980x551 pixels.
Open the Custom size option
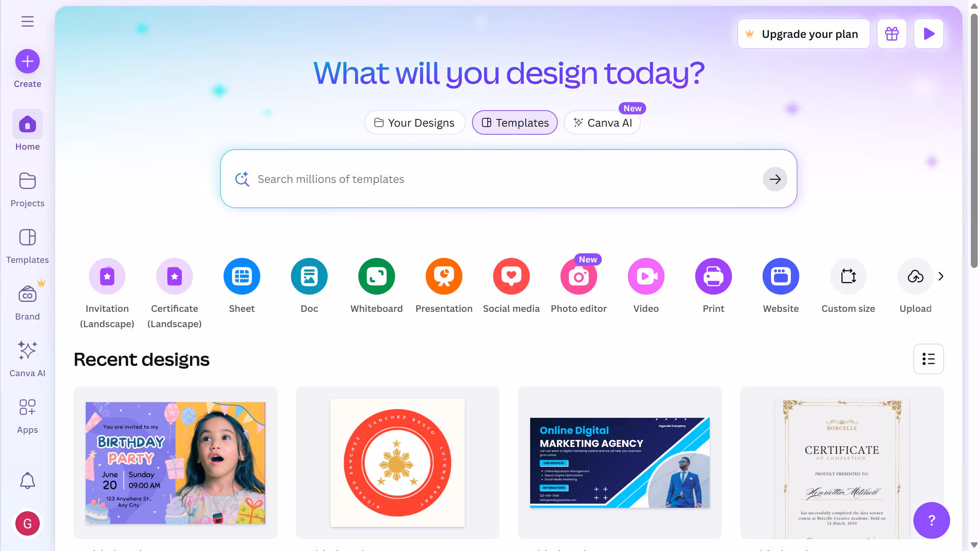point(848,276)
